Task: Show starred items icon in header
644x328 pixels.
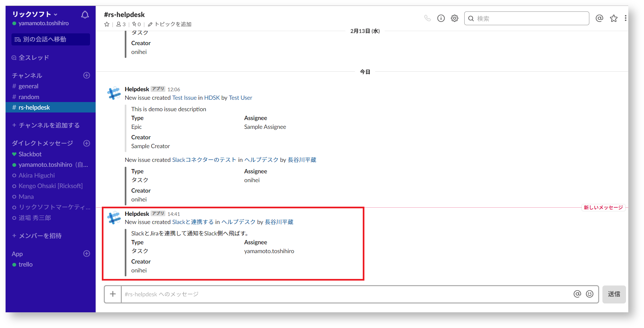Action: [x=614, y=18]
